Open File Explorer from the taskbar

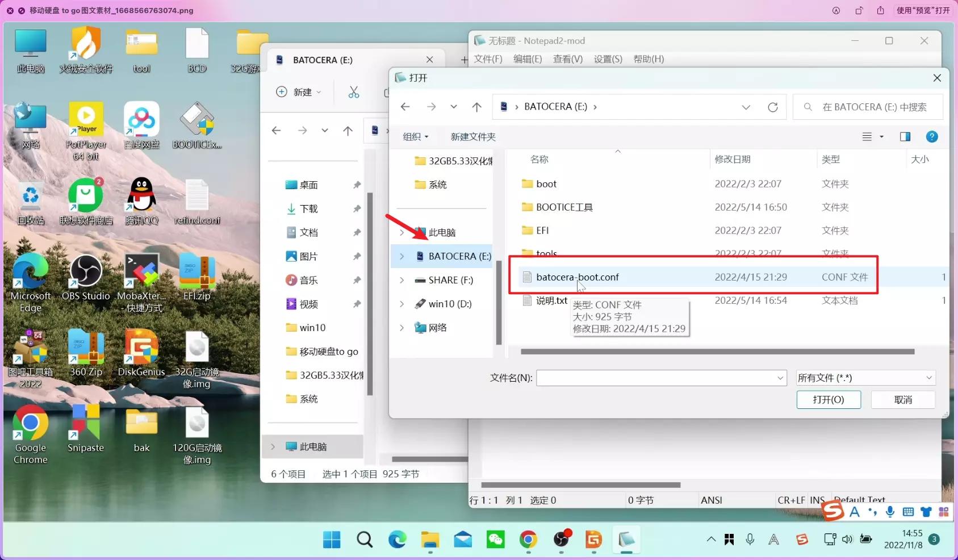coord(430,540)
